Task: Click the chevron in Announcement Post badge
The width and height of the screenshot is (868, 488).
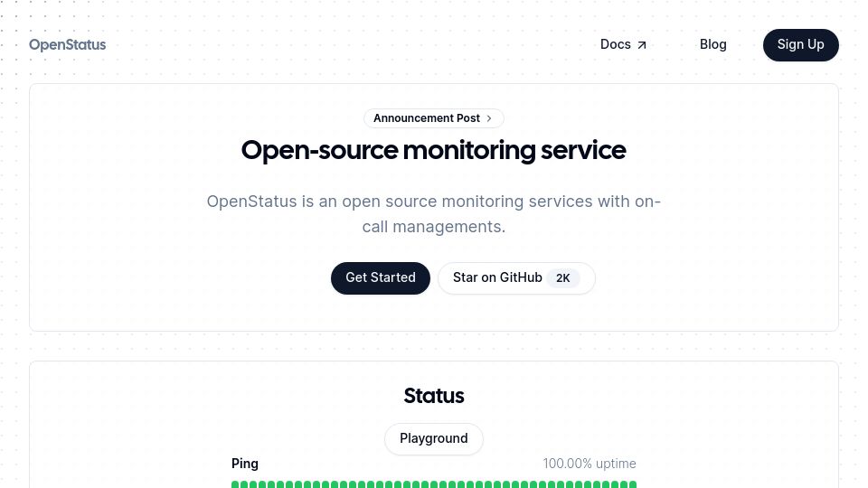Action: click(489, 118)
